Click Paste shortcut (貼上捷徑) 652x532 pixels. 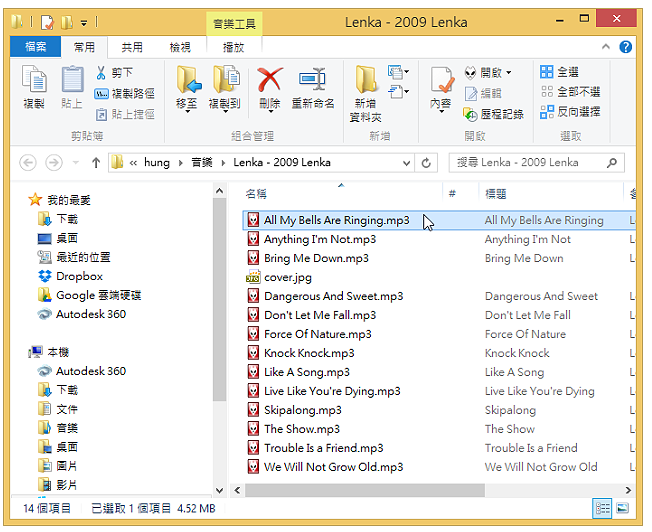click(x=125, y=114)
